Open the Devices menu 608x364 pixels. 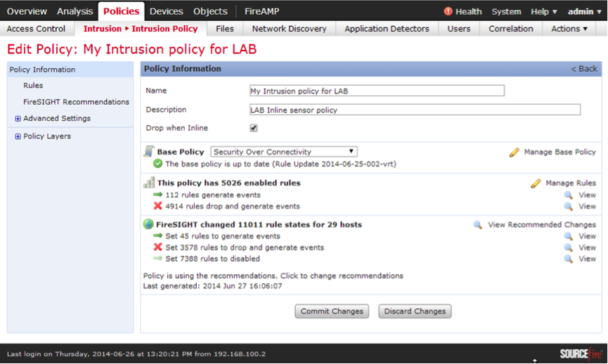(x=167, y=11)
